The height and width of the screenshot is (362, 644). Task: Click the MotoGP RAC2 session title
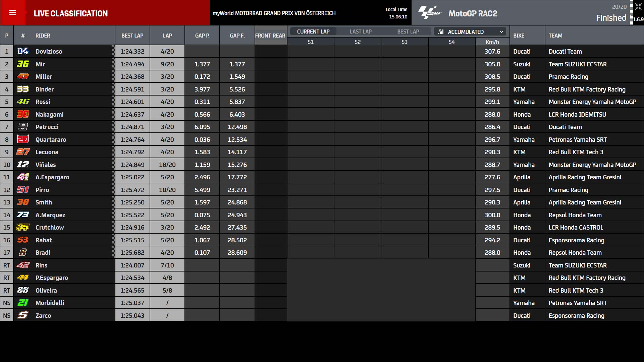(x=473, y=13)
